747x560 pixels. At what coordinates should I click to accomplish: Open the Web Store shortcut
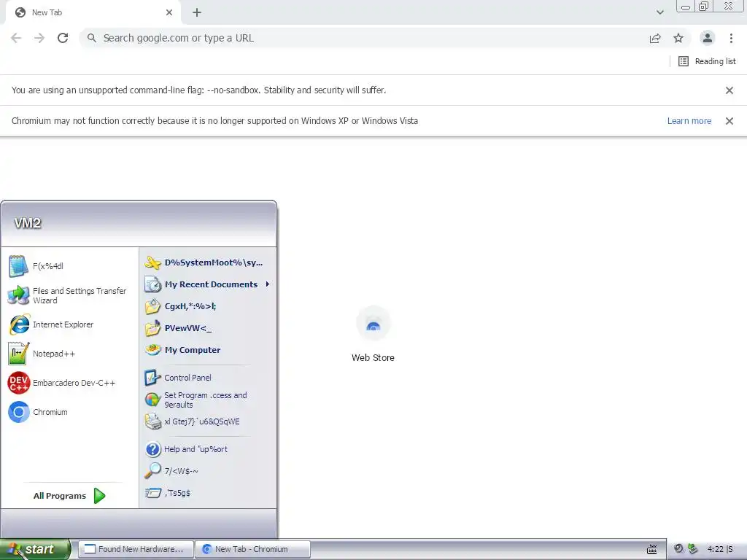pos(373,335)
